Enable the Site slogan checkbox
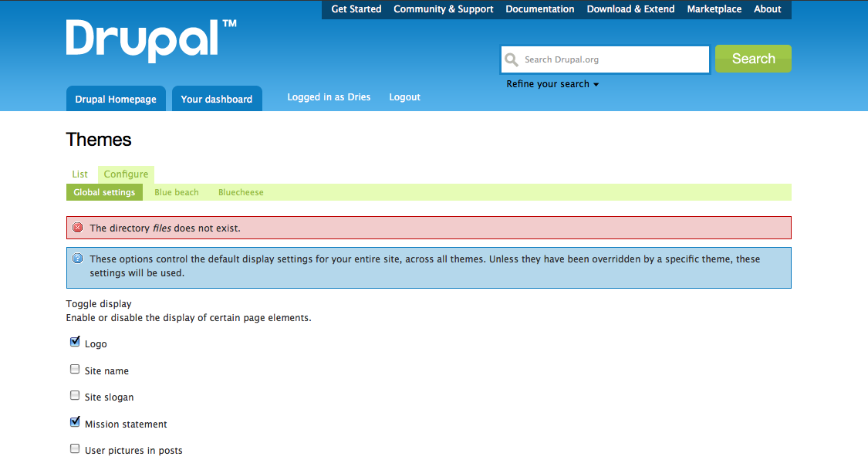This screenshot has width=868, height=460. pos(74,394)
